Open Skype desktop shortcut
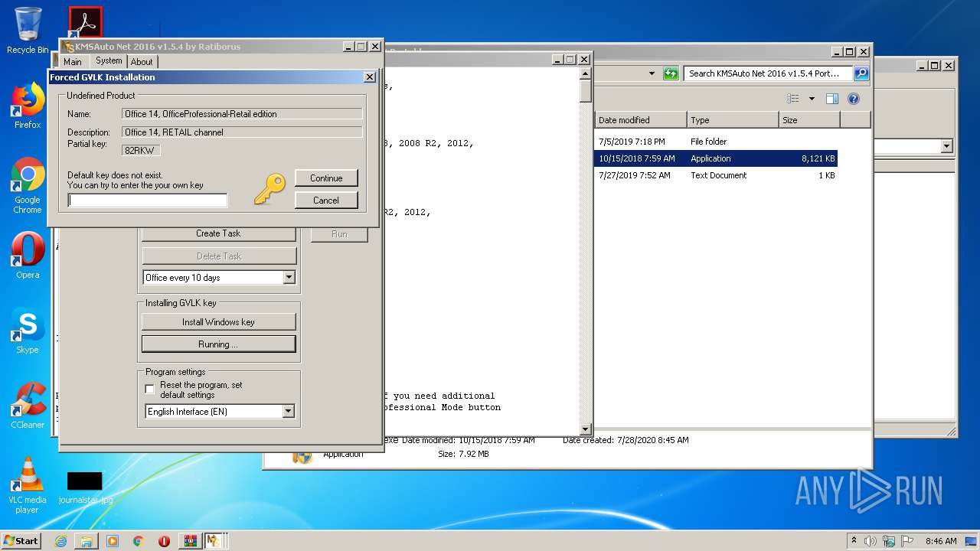This screenshot has width=980, height=551. [28, 331]
